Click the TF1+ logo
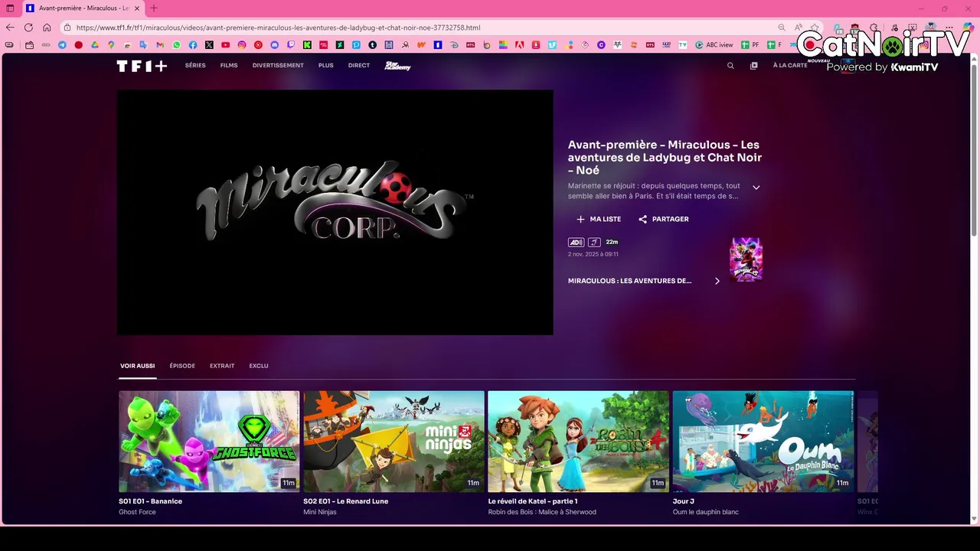The image size is (980, 551). tap(142, 66)
